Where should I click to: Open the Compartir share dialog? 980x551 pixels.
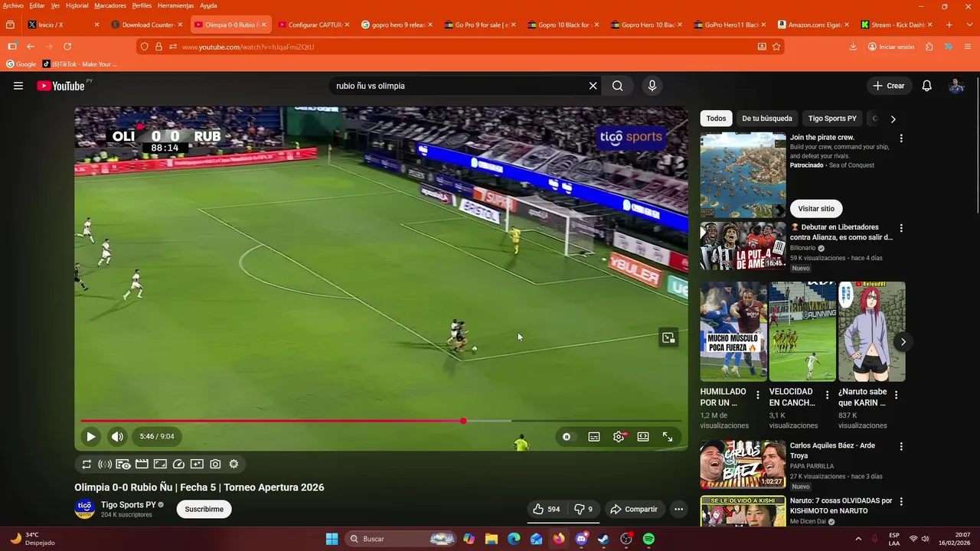pos(634,509)
